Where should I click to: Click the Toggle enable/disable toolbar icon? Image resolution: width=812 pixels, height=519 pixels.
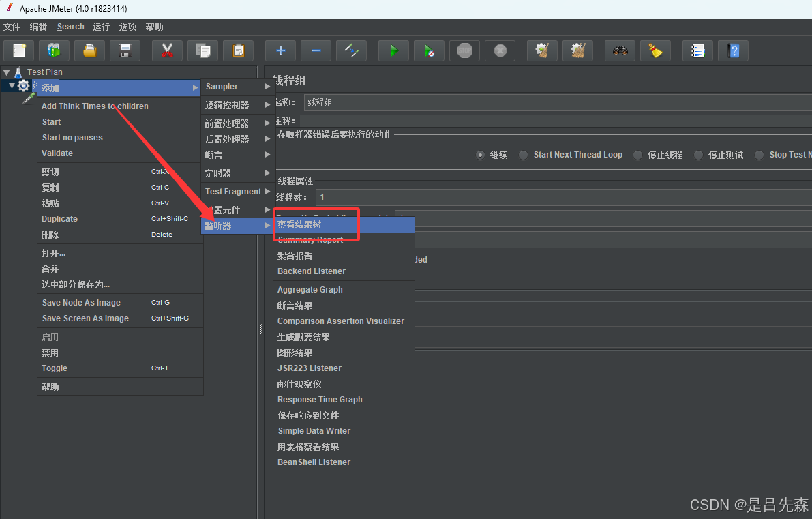tap(352, 50)
